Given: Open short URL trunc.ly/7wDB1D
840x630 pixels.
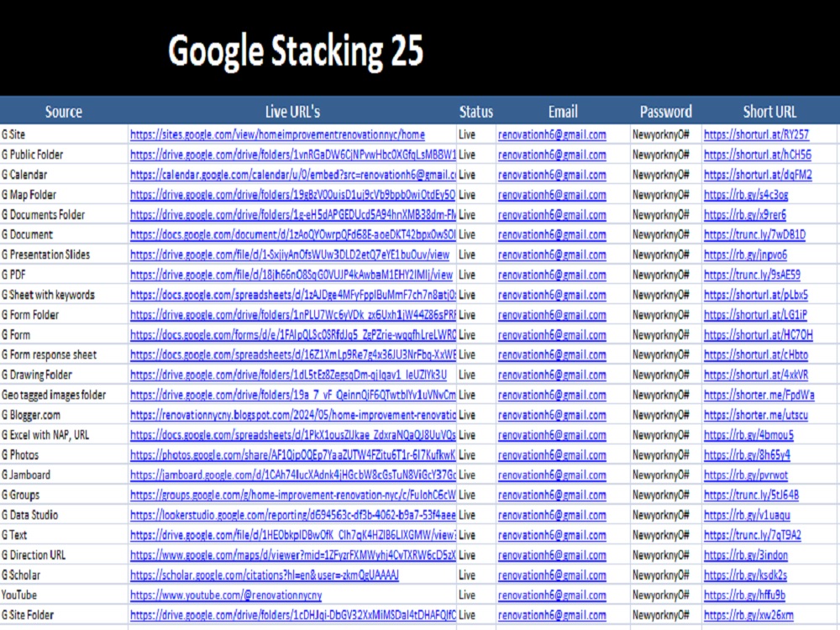Looking at the screenshot, I should click(755, 234).
